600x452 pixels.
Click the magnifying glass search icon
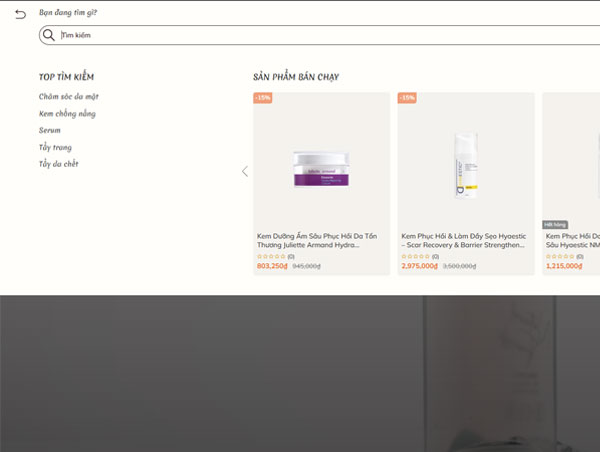(x=48, y=35)
